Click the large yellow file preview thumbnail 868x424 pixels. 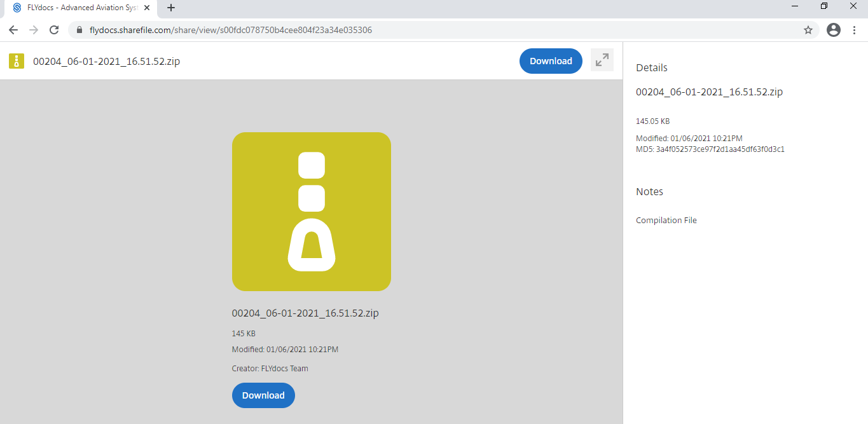pos(311,211)
